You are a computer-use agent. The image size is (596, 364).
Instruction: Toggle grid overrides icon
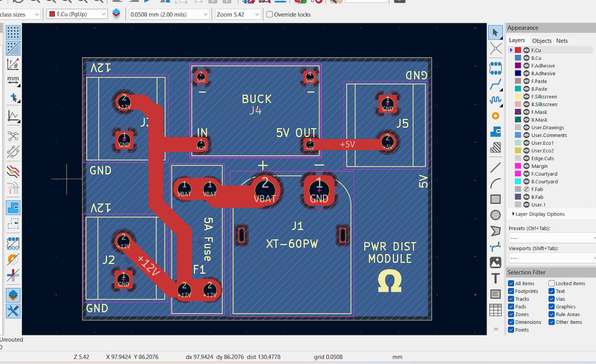pyautogui.click(x=13, y=48)
